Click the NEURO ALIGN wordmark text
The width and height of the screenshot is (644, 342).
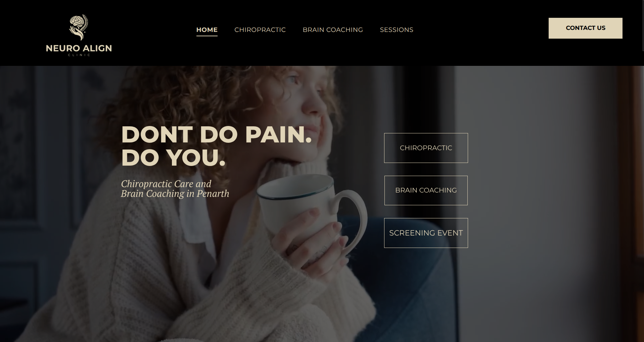click(x=79, y=48)
